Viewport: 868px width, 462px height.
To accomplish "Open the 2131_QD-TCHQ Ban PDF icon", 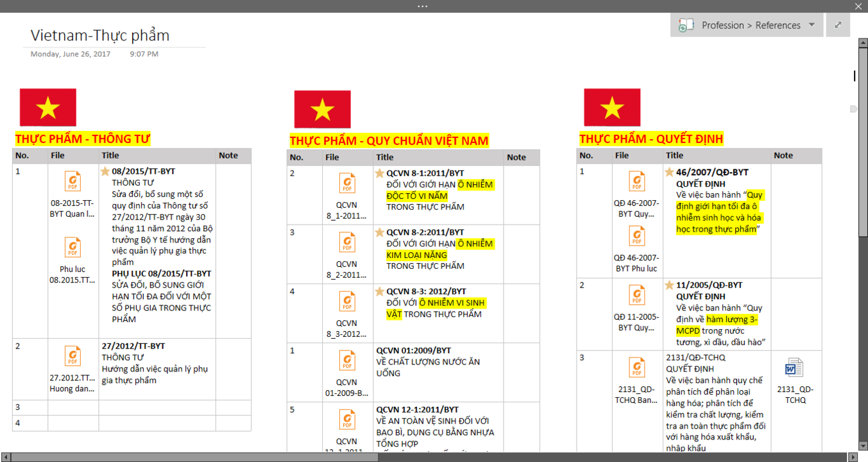I will click(637, 368).
